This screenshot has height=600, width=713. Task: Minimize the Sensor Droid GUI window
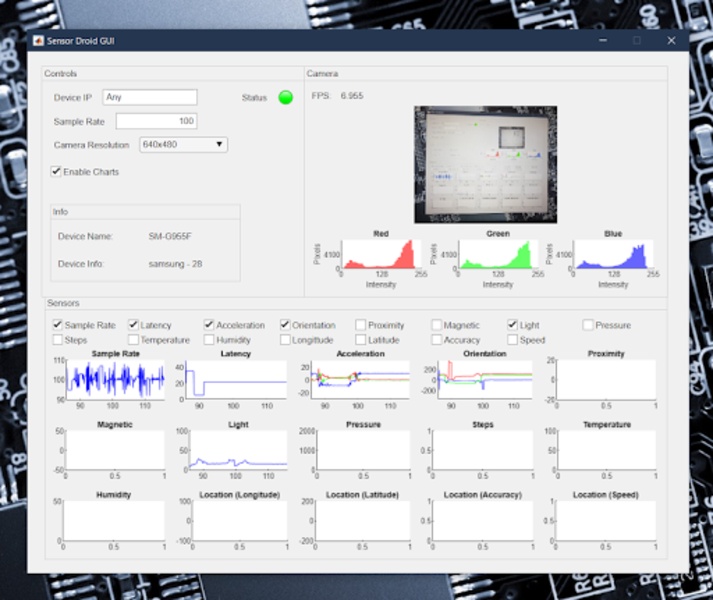point(603,40)
